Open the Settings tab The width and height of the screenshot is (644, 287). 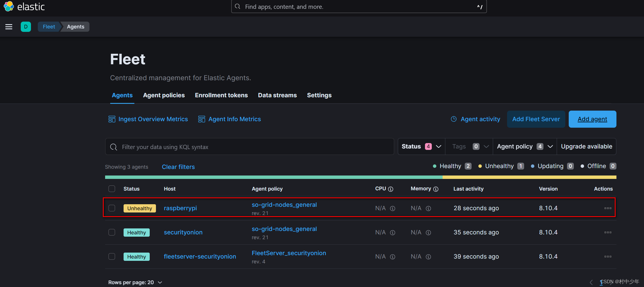(x=319, y=95)
